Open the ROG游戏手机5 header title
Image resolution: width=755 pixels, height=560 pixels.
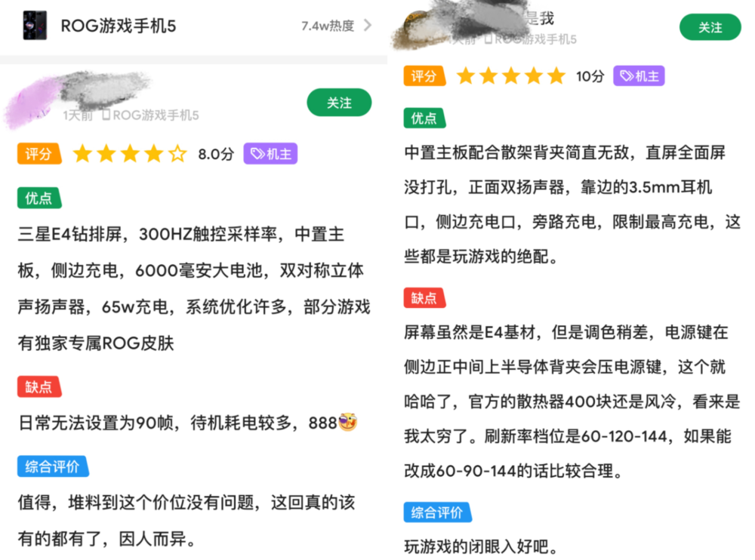pyautogui.click(x=119, y=26)
